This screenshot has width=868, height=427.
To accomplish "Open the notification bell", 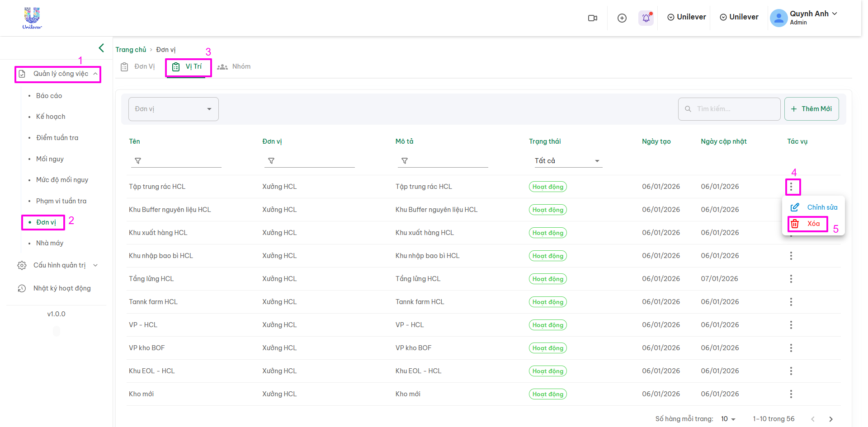I will [x=646, y=18].
